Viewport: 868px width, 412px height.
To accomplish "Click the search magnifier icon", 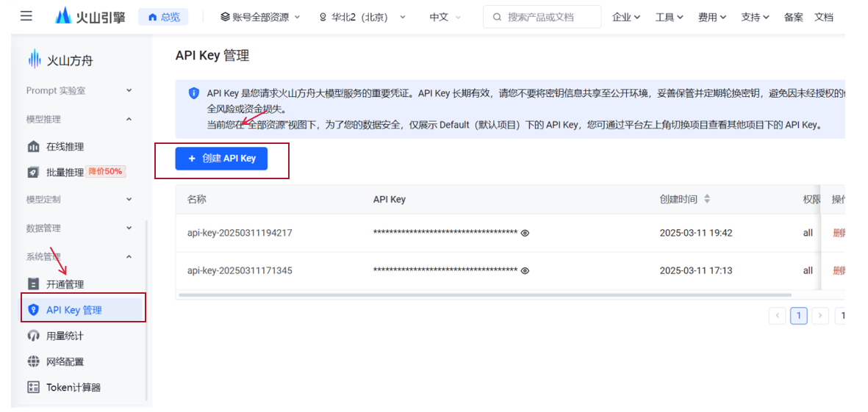I will pyautogui.click(x=497, y=17).
